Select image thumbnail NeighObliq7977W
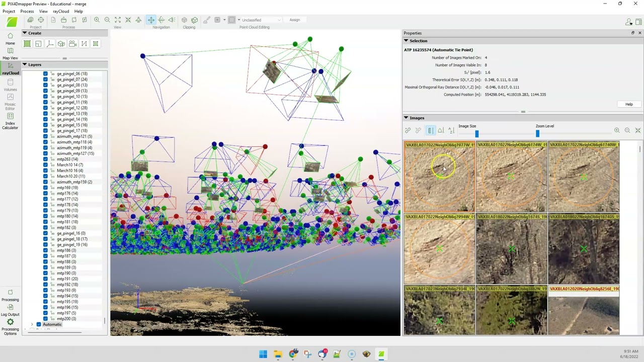 pyautogui.click(x=440, y=177)
